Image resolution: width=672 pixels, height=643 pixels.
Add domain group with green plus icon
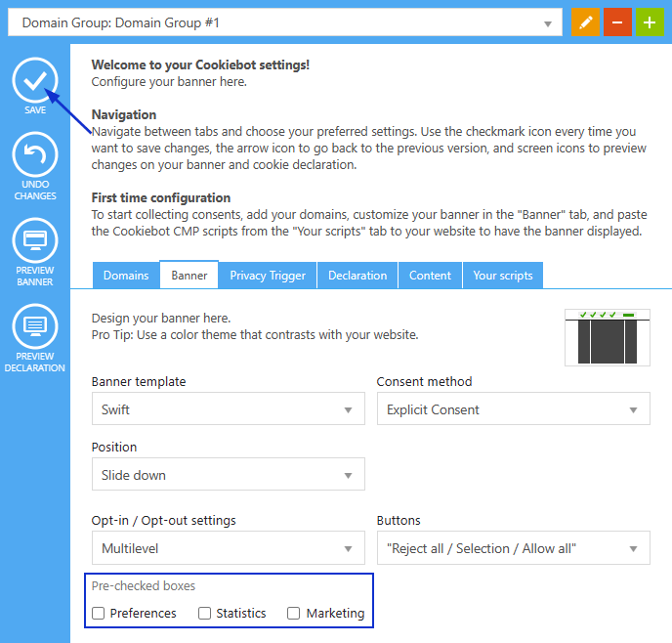coord(650,21)
